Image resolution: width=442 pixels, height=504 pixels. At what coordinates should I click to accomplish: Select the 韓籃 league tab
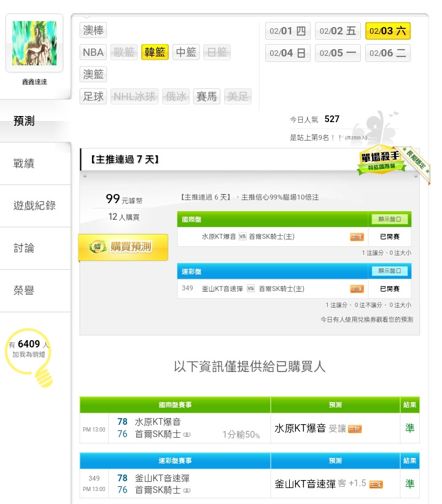point(155,52)
